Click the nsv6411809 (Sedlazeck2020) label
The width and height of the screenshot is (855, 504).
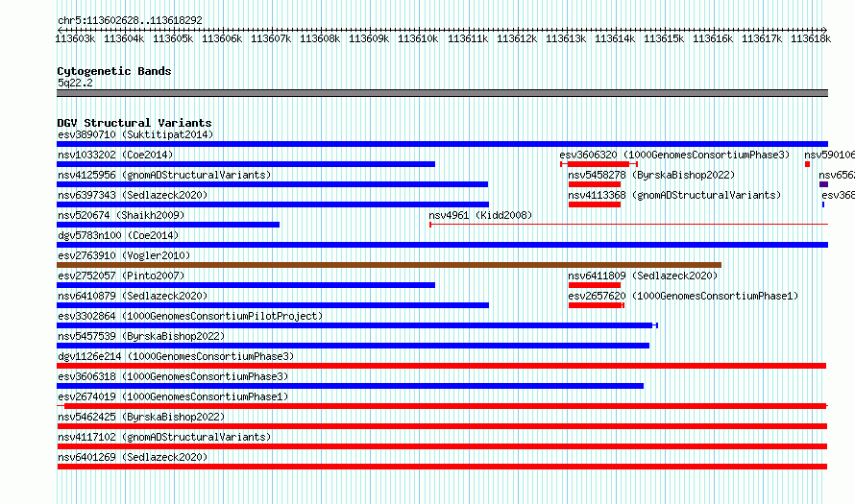click(643, 276)
